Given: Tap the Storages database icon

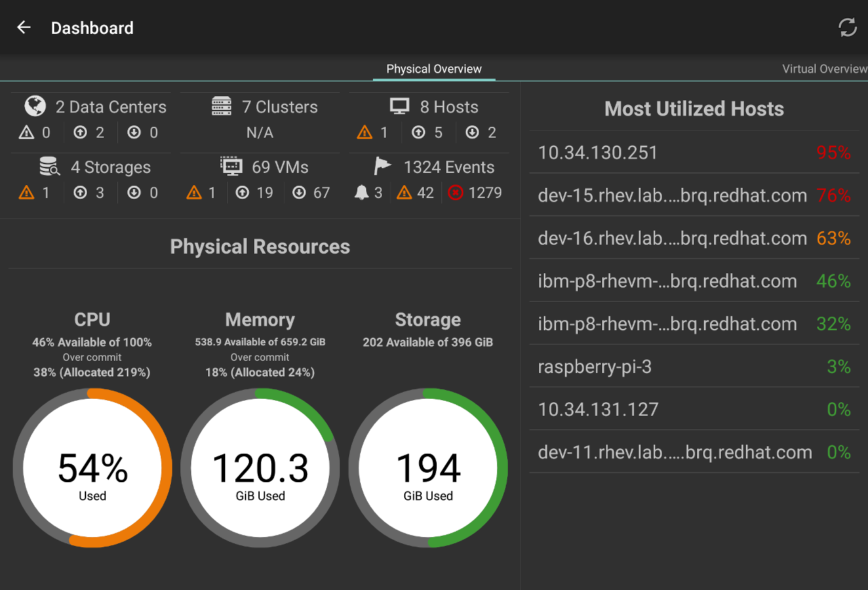Looking at the screenshot, I should pos(49,167).
